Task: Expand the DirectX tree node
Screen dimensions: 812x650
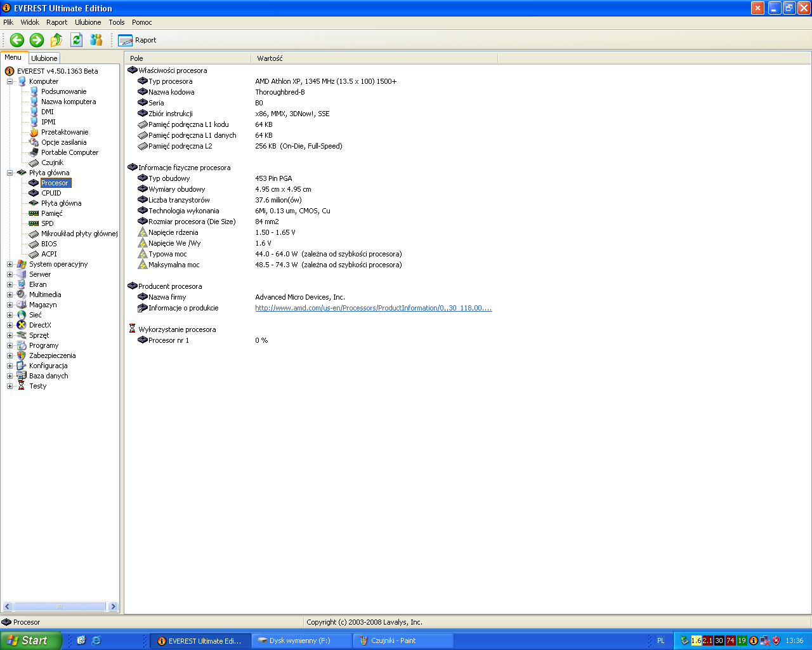Action: [10, 325]
